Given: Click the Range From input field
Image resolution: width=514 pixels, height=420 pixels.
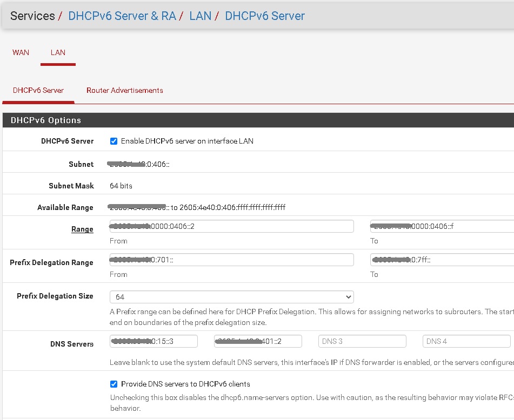Looking at the screenshot, I should pyautogui.click(x=231, y=226).
